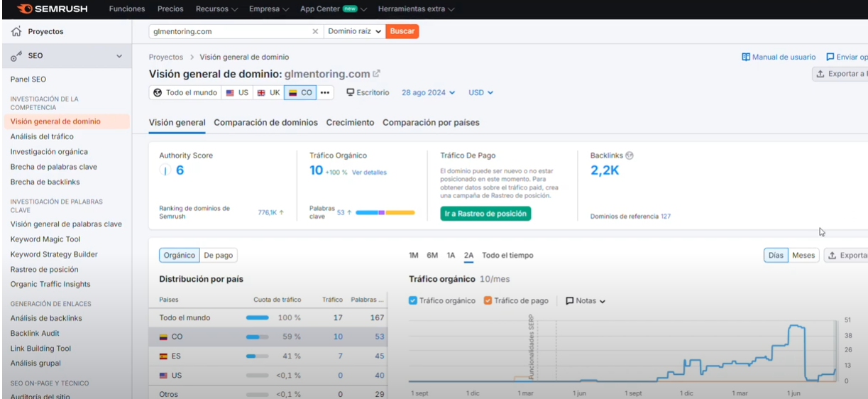Click Proyectos breadcrumb link

point(166,57)
